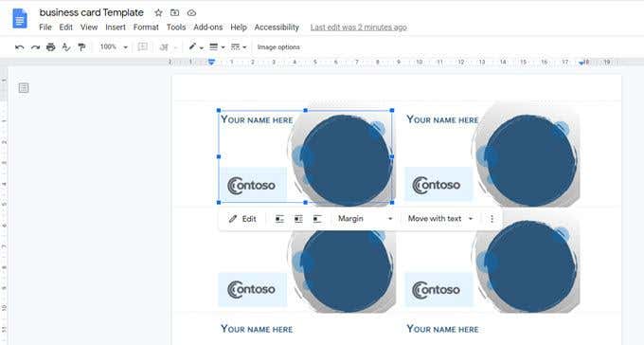
Task: Open the 100% zoom dropdown
Action: click(x=114, y=46)
